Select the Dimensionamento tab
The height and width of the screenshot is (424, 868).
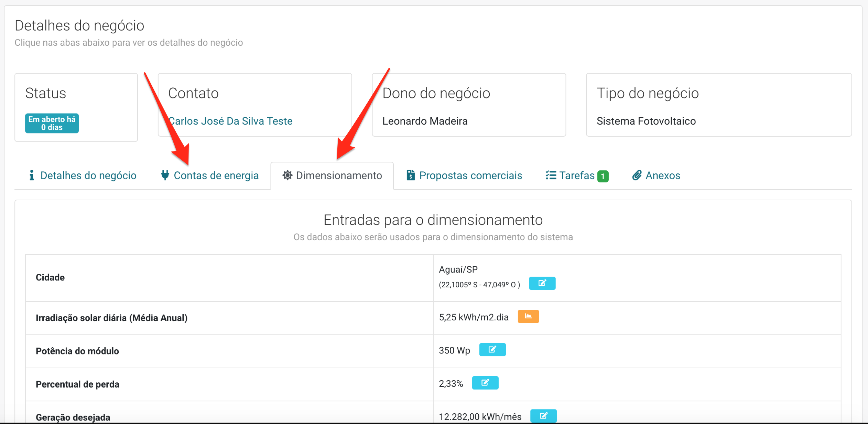332,176
